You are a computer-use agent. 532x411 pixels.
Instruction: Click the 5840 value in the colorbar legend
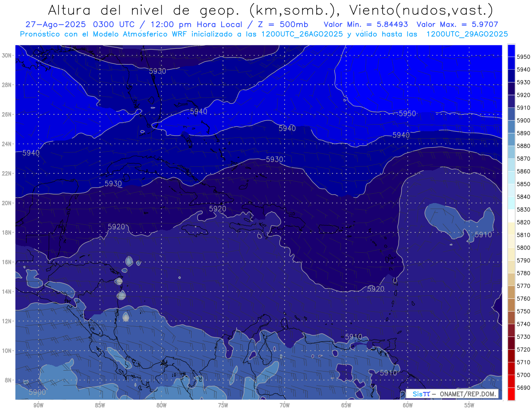[524, 197]
